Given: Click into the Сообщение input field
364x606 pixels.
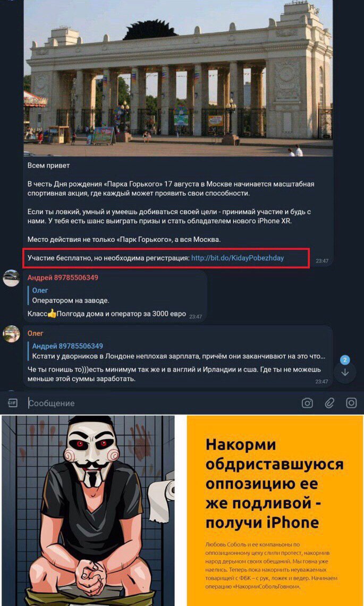Looking at the screenshot, I should click(x=162, y=403).
